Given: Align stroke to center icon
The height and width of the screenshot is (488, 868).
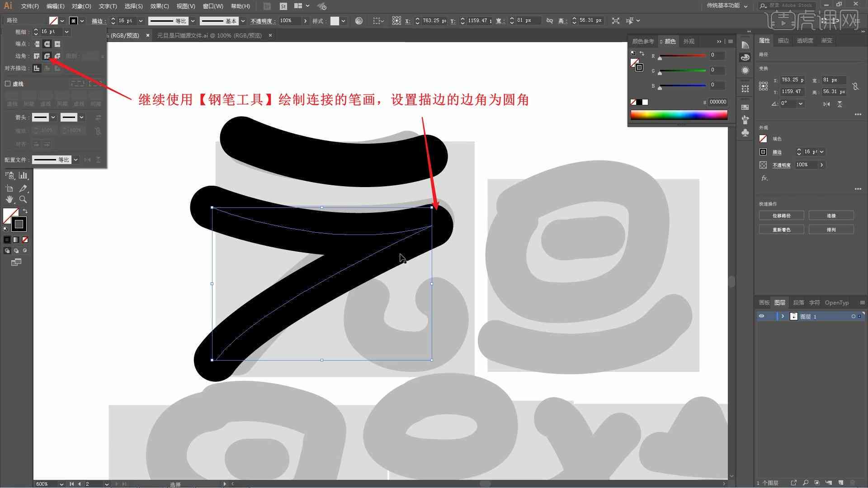Looking at the screenshot, I should tap(37, 68).
